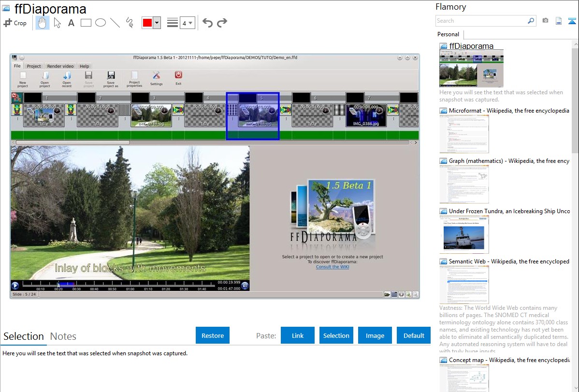This screenshot has height=392, width=579.
Task: Redo the last annotation
Action: (222, 23)
